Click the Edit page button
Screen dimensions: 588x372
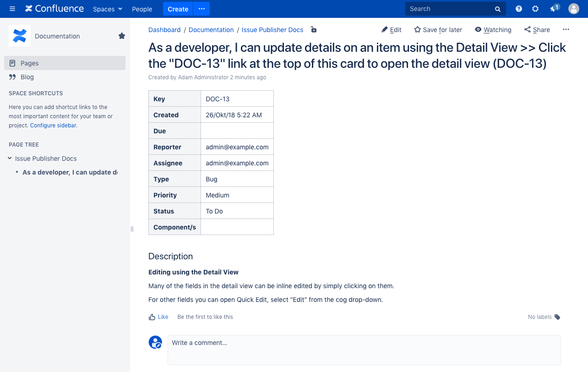(x=391, y=30)
